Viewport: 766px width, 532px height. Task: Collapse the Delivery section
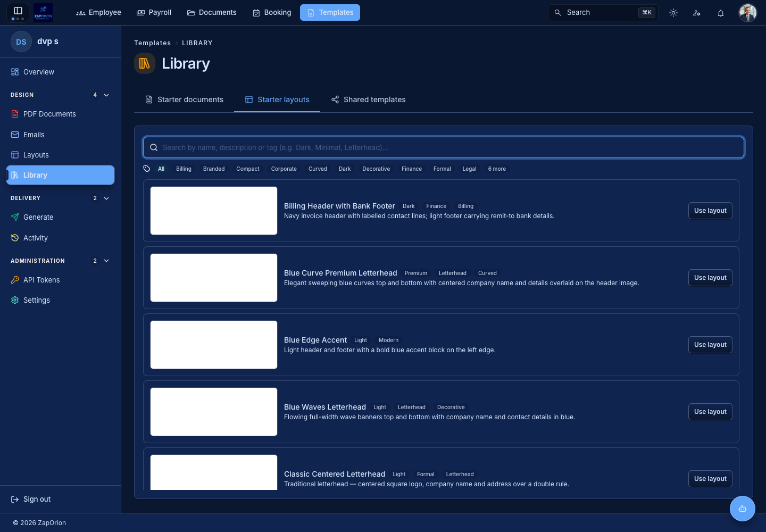[106, 198]
